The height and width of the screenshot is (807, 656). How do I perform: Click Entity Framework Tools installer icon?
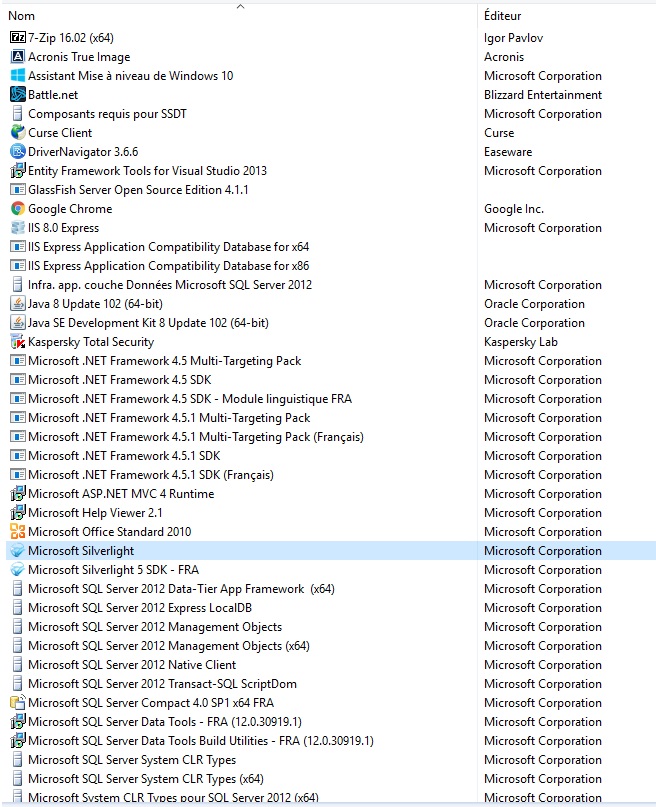(17, 171)
